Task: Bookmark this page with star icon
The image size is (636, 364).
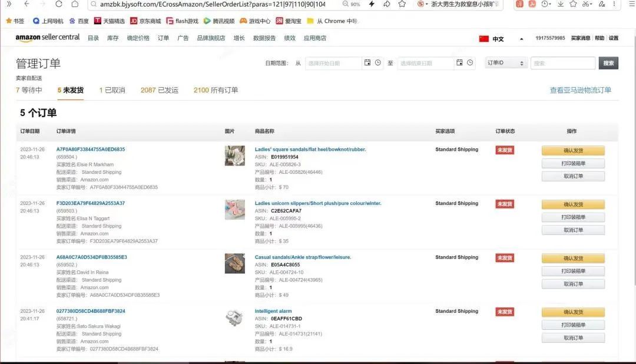Action: click(402, 4)
